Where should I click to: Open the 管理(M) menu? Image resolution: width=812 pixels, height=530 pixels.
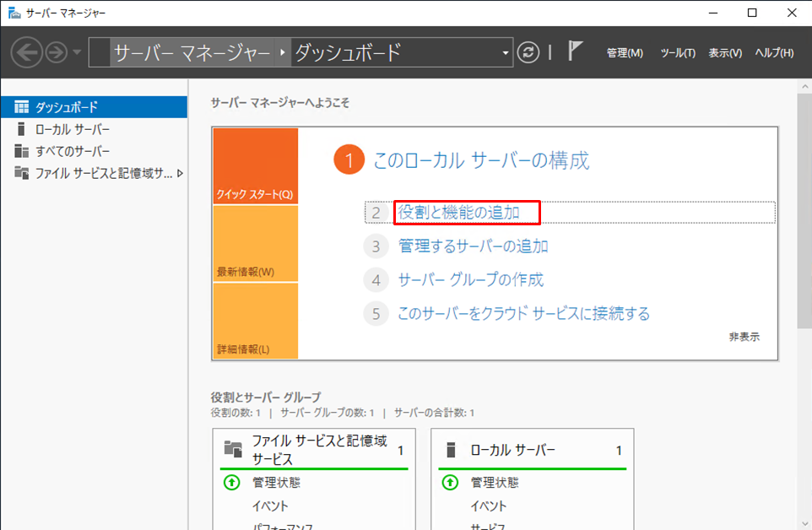pos(625,53)
